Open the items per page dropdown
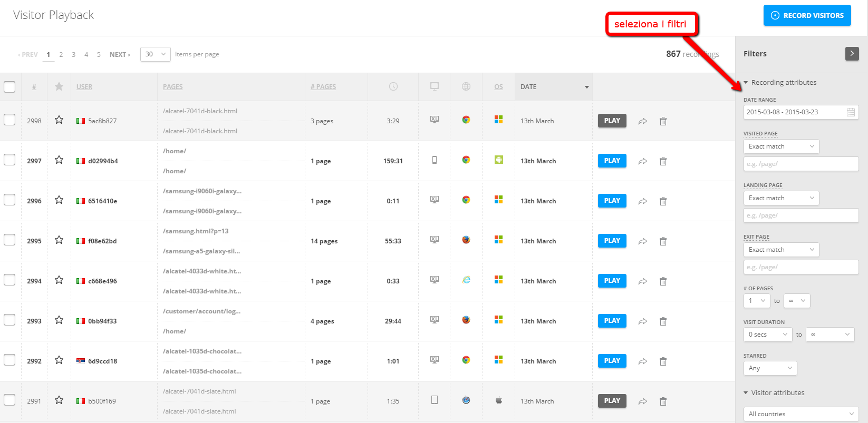Viewport: 868px width, 423px height. click(155, 54)
